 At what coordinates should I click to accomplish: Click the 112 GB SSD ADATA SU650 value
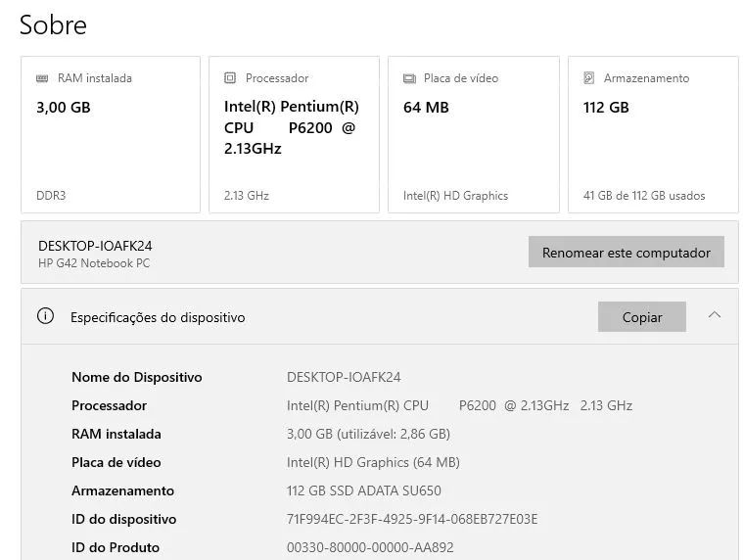[364, 490]
